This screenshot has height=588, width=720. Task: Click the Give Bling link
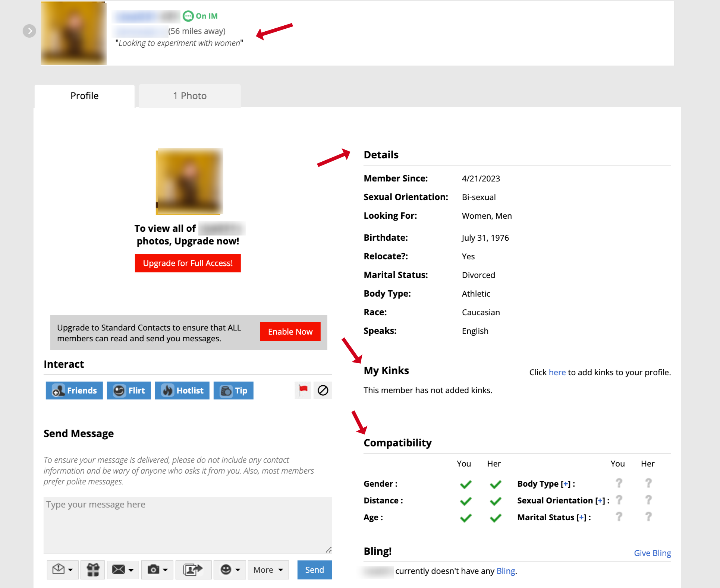(x=652, y=553)
